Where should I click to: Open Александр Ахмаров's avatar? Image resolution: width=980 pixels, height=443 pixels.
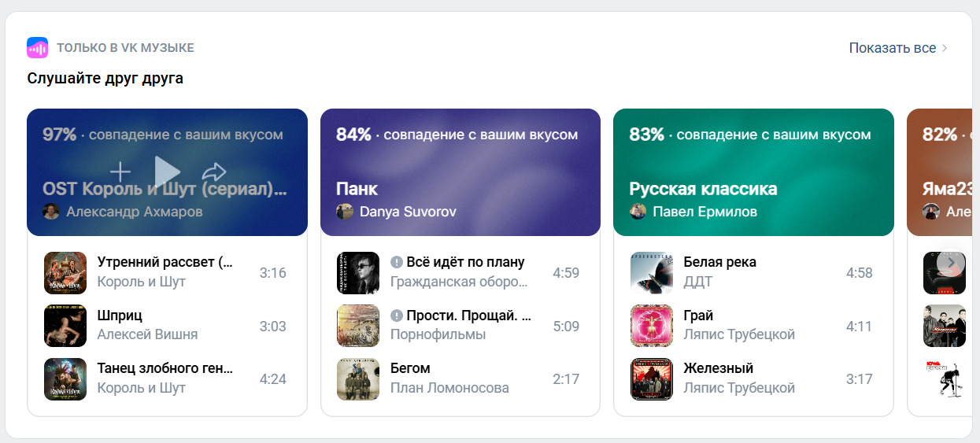51,212
